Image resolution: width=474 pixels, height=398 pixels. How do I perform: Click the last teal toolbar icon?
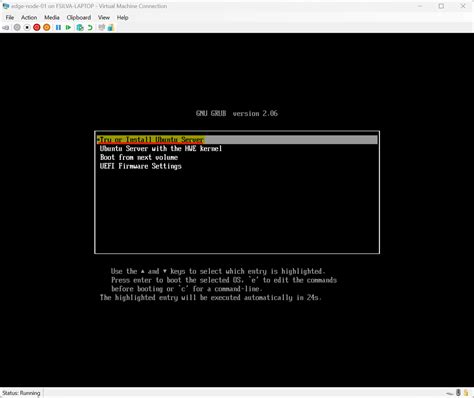(x=111, y=28)
